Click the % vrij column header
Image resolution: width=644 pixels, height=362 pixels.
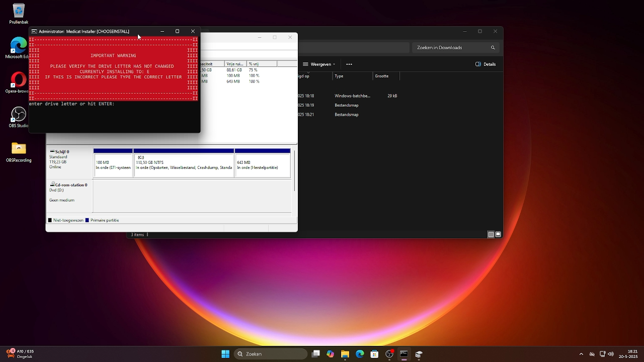point(262,64)
